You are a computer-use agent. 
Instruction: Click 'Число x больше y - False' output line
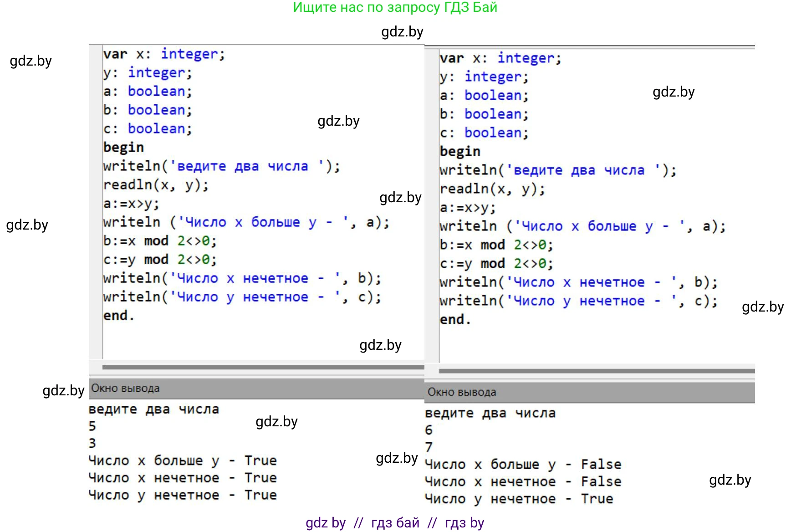point(523,465)
